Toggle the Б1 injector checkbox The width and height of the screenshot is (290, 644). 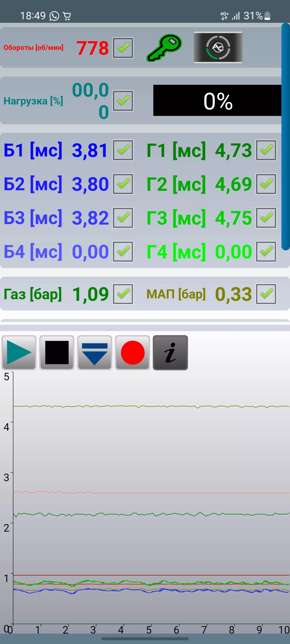coord(123,150)
